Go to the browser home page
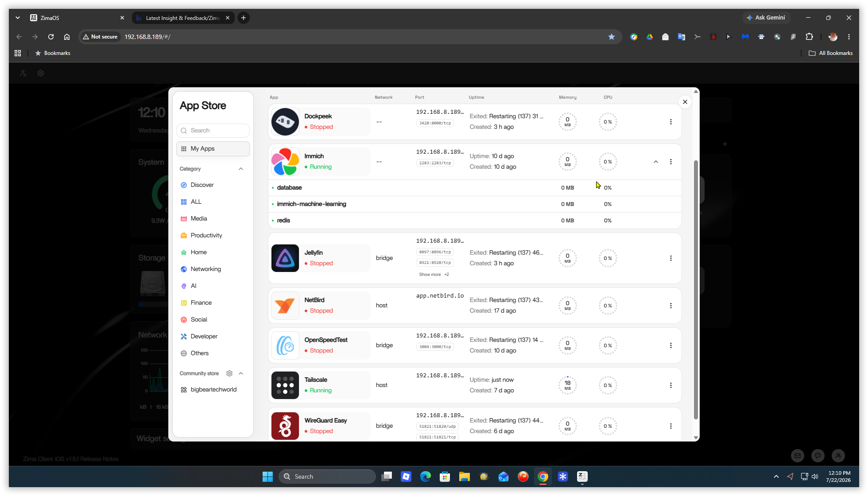 67,37
